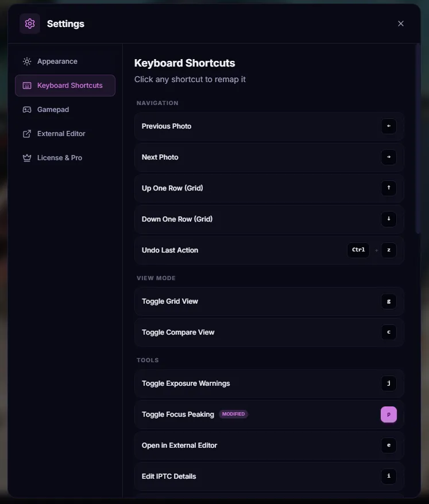Click the Settings gear icon in header
Screen dimensions: 429x504
click(30, 24)
